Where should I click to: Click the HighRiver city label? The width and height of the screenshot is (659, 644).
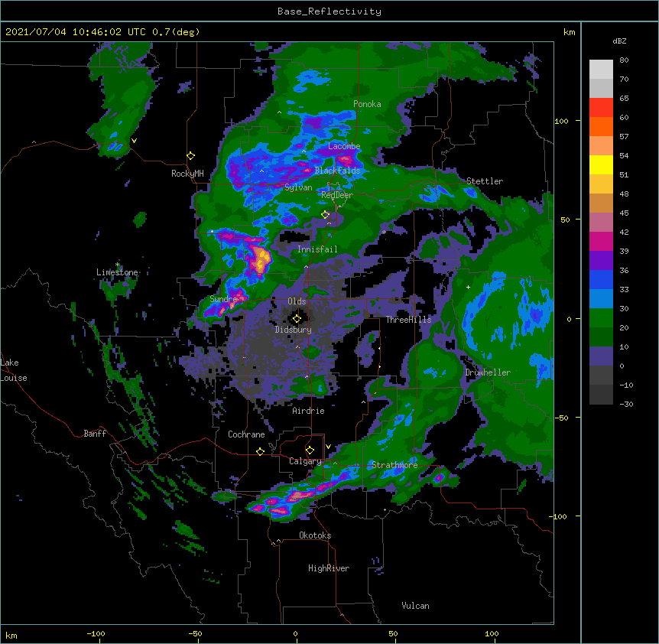click(x=329, y=568)
